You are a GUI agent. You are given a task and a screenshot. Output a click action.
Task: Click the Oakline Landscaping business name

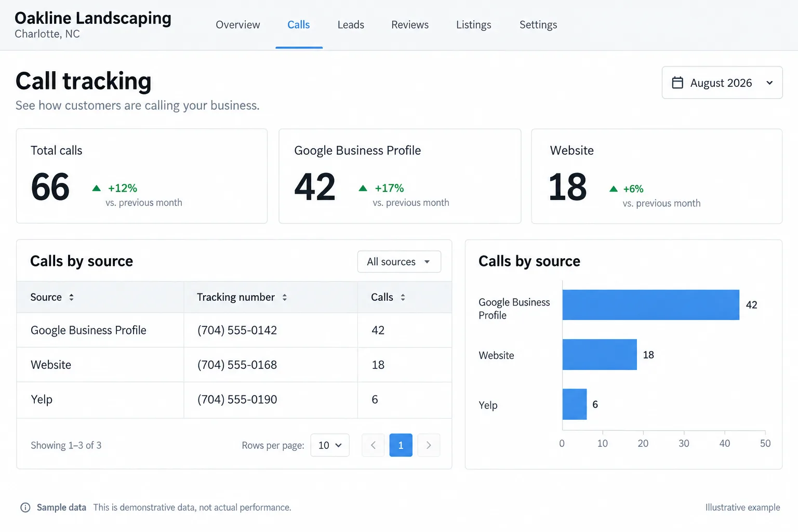(x=93, y=18)
